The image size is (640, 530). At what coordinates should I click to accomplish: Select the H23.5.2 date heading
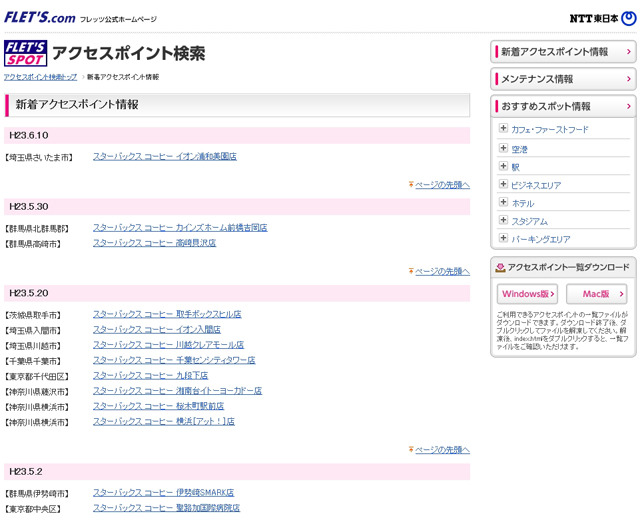[x=25, y=472]
